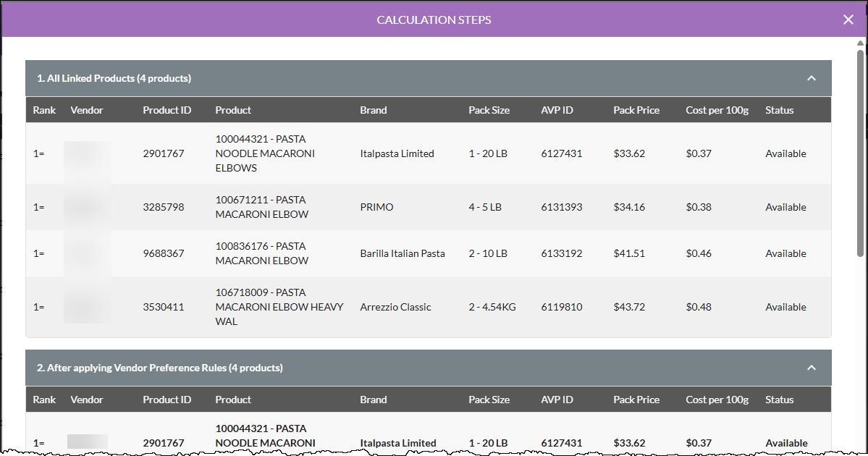Click product ID 3285798

[x=164, y=207]
